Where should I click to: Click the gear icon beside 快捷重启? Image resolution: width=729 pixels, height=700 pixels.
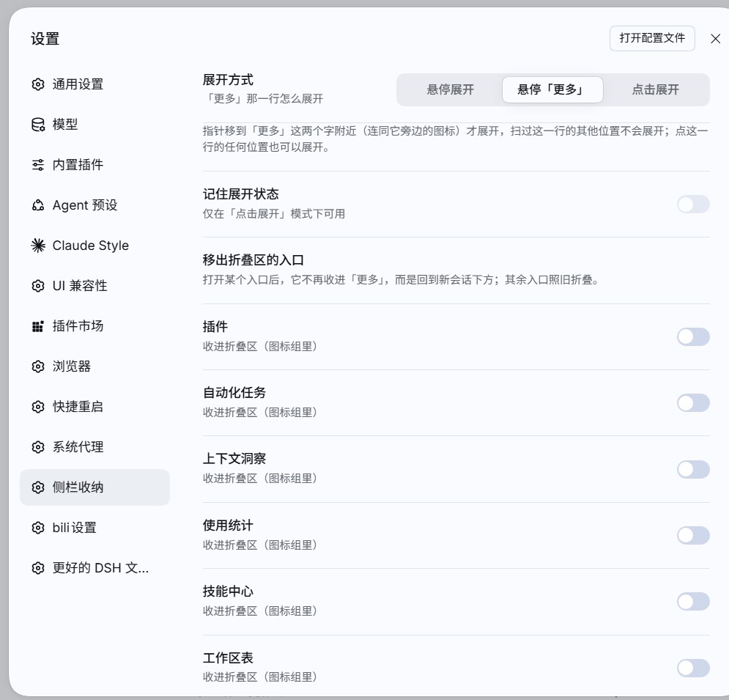(x=38, y=407)
